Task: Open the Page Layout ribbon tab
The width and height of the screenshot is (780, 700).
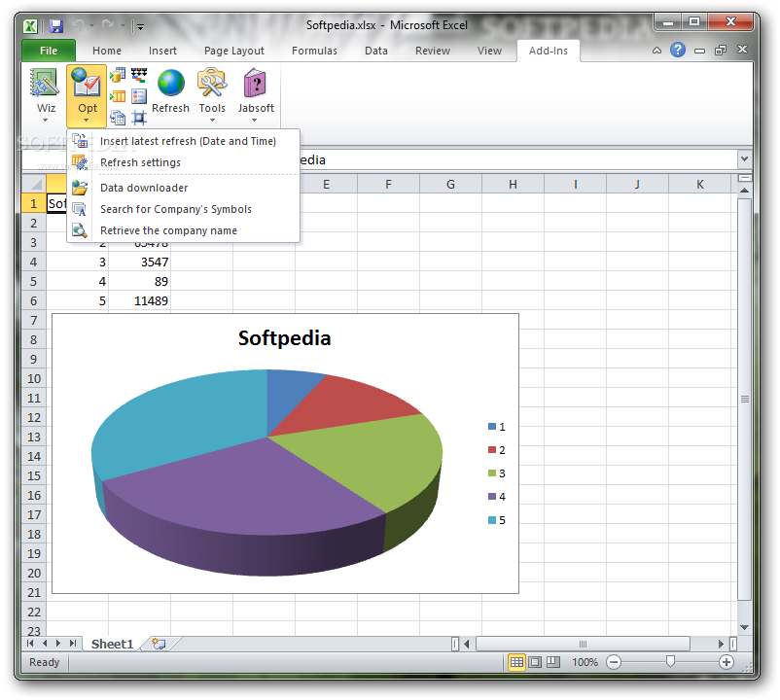Action: [x=233, y=51]
